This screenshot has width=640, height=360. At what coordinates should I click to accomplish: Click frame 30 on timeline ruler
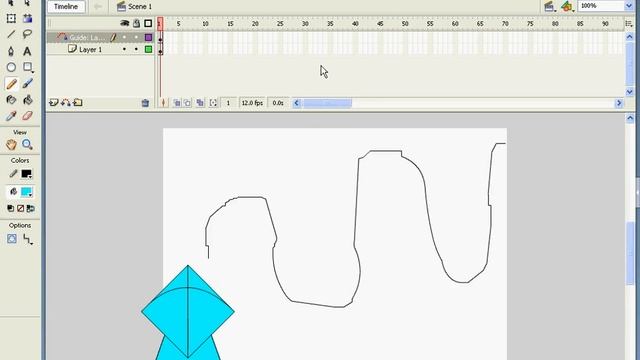[x=305, y=24]
